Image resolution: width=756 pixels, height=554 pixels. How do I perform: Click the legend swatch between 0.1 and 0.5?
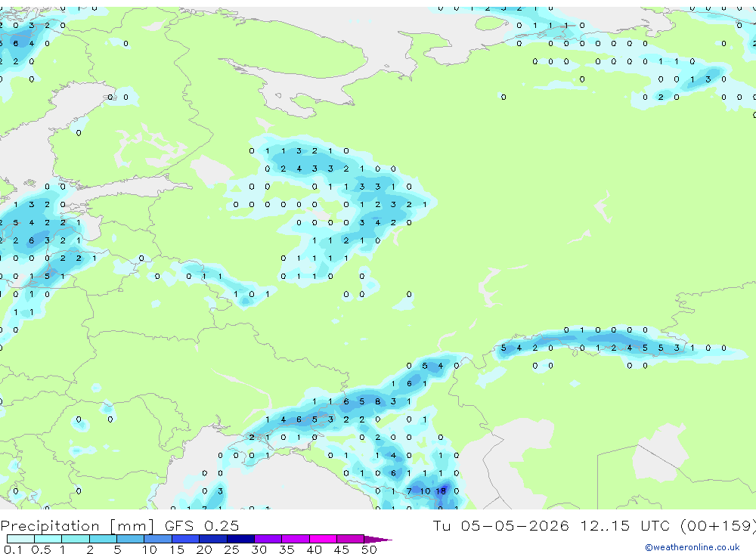click(x=20, y=539)
